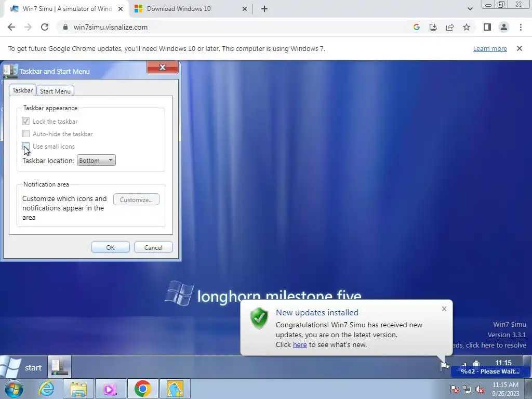The height and width of the screenshot is (399, 532).
Task: Open the Learn more link
Action: tap(490, 48)
